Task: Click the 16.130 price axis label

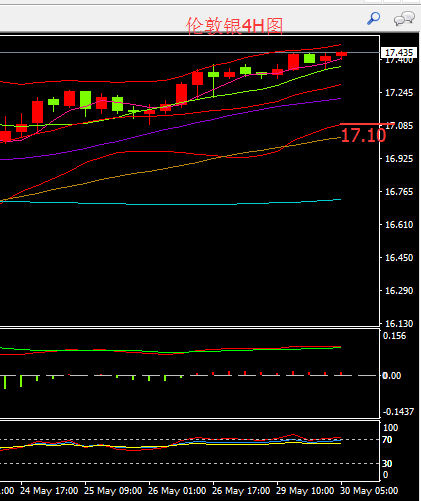Action: (x=399, y=324)
